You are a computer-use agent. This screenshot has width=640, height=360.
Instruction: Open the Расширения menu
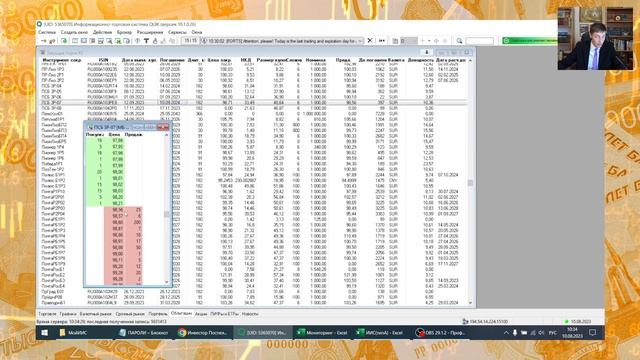tap(150, 32)
